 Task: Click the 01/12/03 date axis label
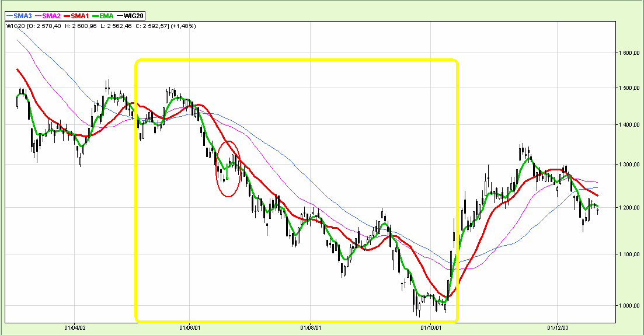click(x=558, y=328)
